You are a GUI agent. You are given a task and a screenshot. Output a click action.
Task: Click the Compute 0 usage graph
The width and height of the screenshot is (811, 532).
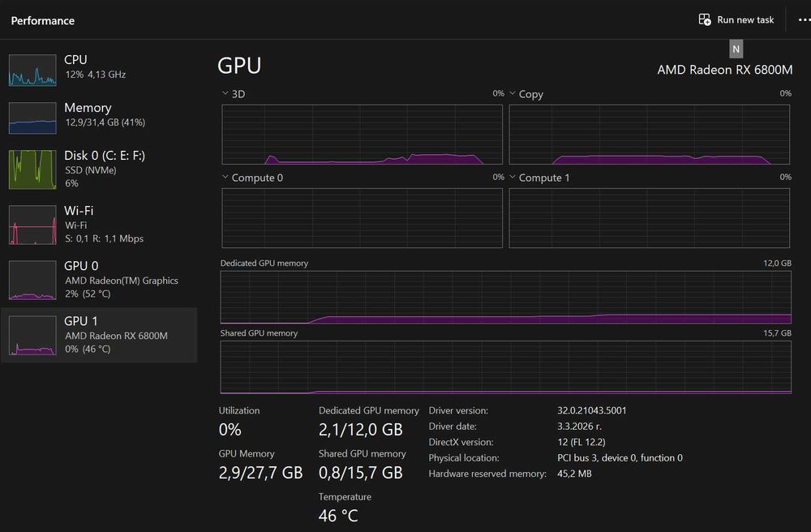pyautogui.click(x=362, y=217)
